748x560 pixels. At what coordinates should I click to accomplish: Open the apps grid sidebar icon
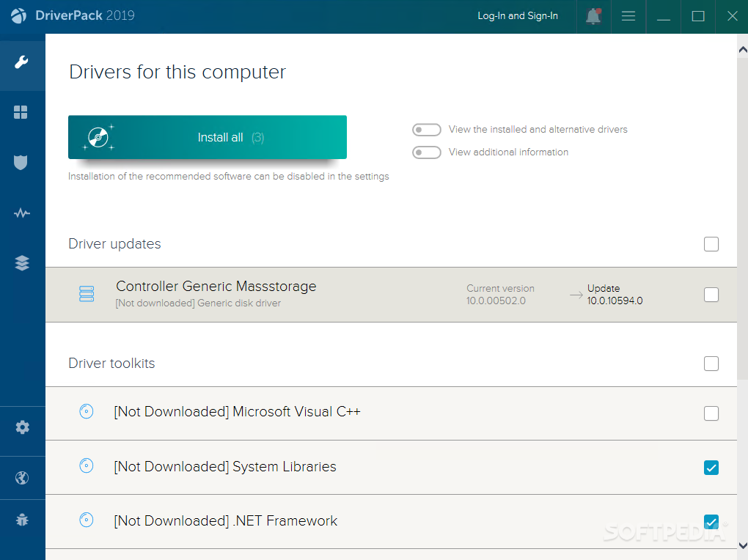[21, 112]
